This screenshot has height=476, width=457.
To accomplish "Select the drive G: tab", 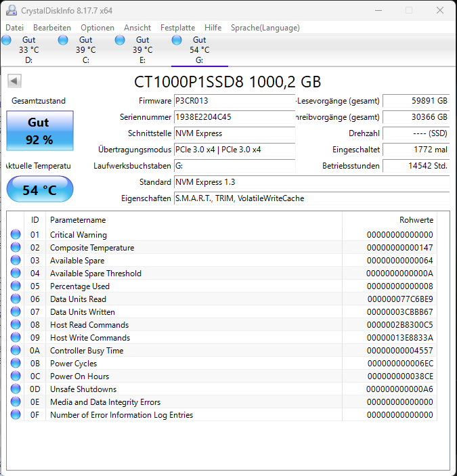I will [x=199, y=50].
